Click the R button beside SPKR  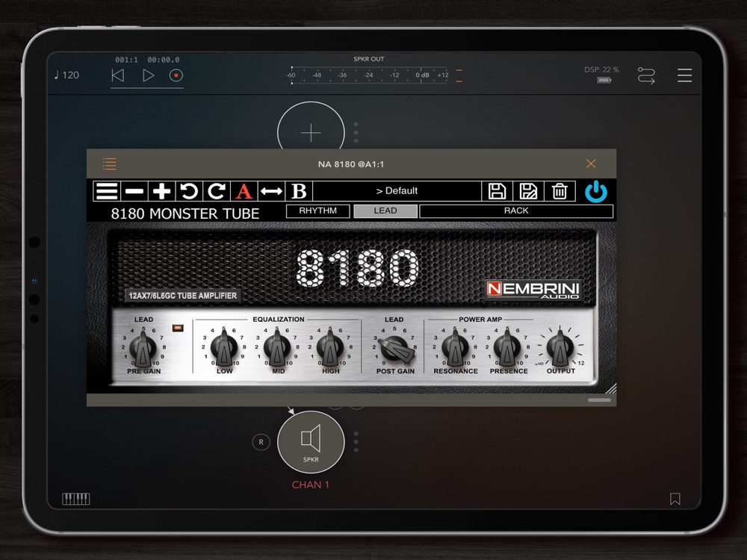click(261, 442)
